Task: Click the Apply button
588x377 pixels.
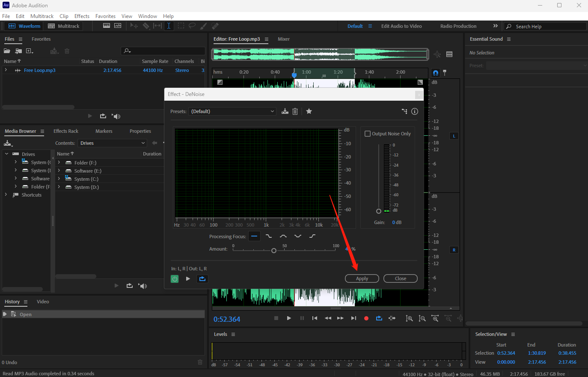Action: click(x=362, y=278)
